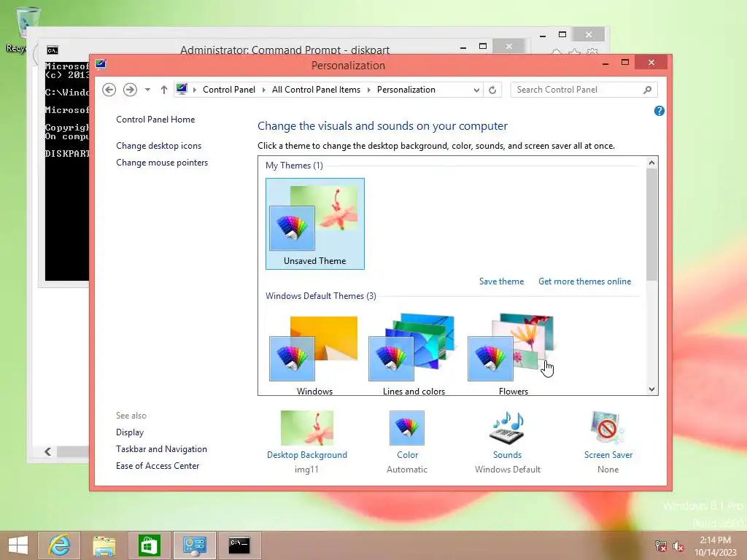
Task: Click the theme list scrollbar thumb
Action: coord(651,225)
